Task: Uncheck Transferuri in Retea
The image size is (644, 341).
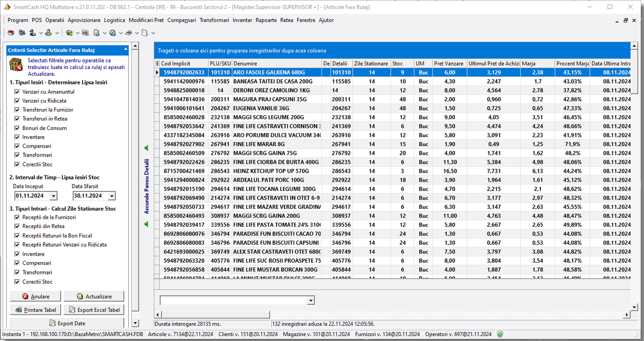Action: (x=17, y=119)
